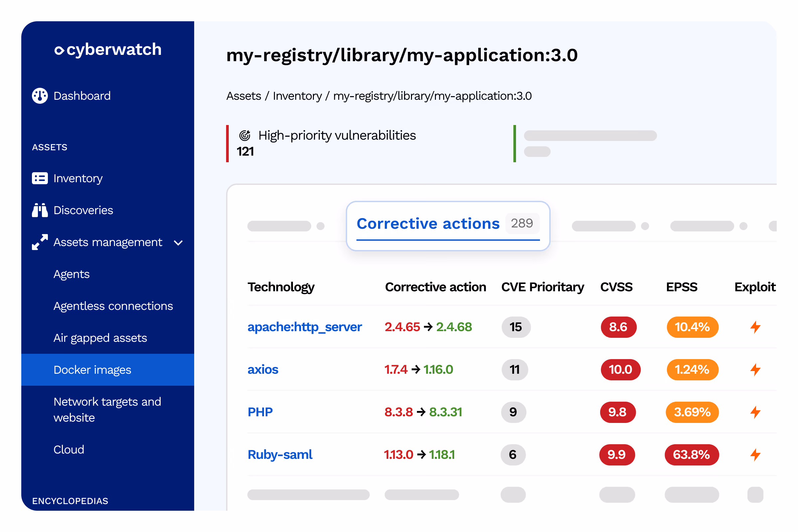Open axios technology link
The height and width of the screenshot is (532, 798).
[263, 369]
